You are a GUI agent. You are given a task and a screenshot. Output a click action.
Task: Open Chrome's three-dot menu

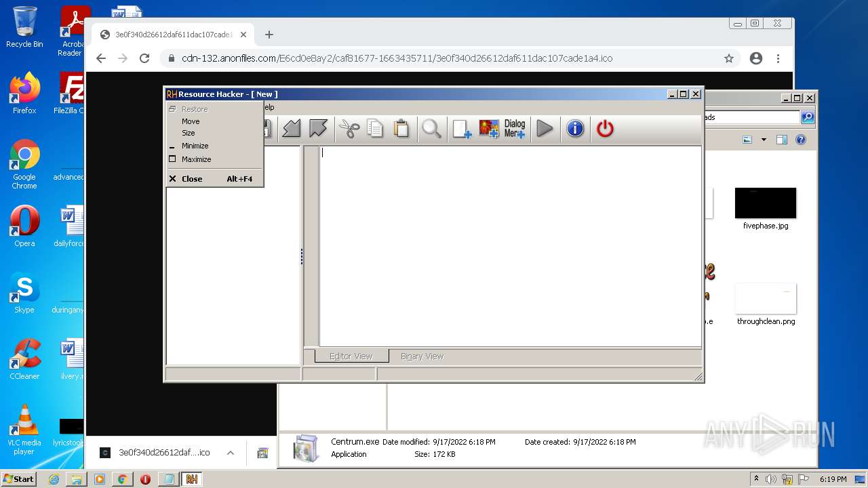[778, 58]
